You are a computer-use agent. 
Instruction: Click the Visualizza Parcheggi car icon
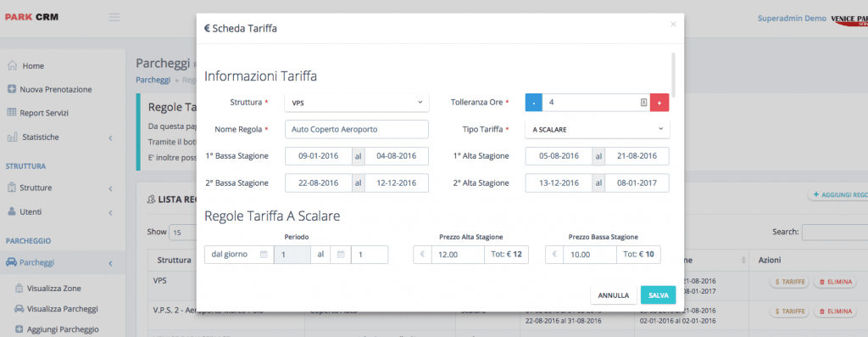19,309
